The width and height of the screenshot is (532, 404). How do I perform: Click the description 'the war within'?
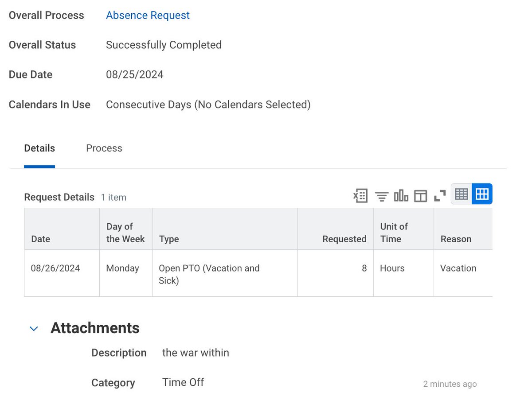(196, 353)
